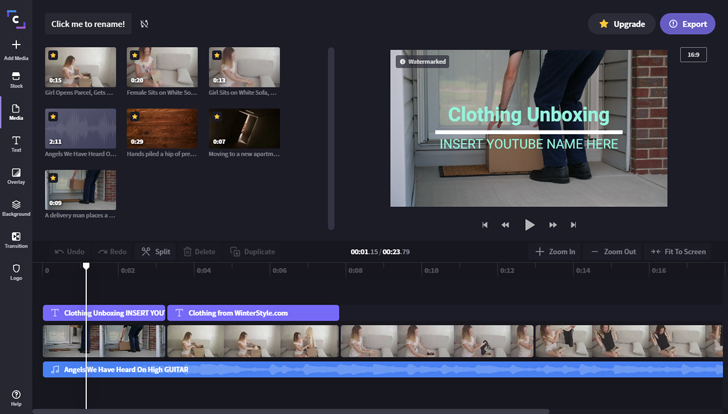The image size is (728, 414).
Task: Skip to the end of the video
Action: tap(573, 225)
